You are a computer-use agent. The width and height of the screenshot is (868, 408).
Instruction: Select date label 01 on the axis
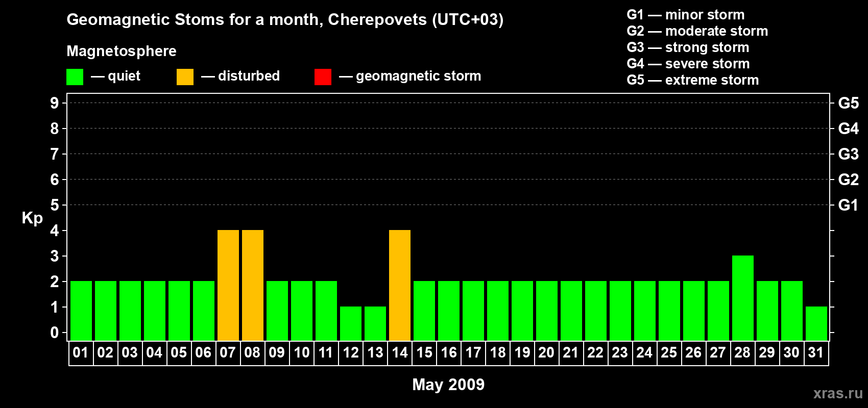[81, 353]
